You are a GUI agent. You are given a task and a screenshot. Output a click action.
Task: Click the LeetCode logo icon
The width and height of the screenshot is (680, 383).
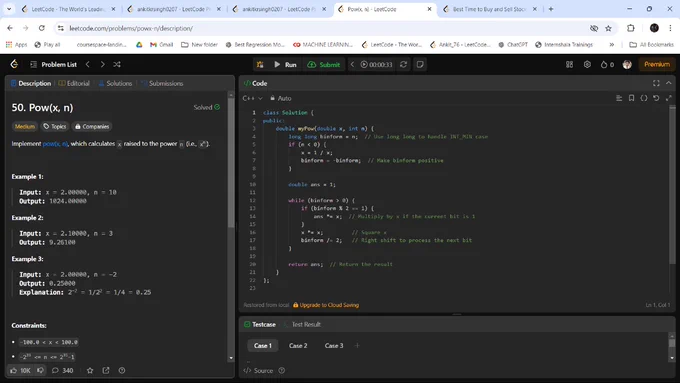14,64
